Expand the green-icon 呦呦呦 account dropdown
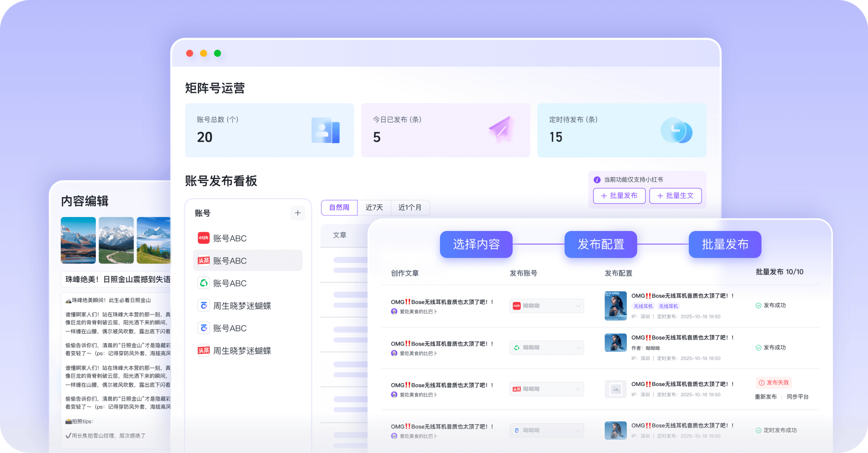868x453 pixels. (x=546, y=348)
